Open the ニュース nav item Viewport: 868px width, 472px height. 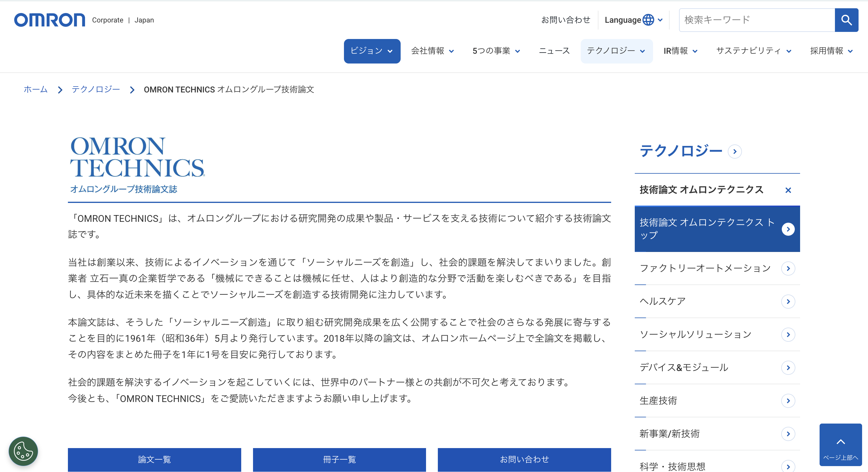pos(554,51)
